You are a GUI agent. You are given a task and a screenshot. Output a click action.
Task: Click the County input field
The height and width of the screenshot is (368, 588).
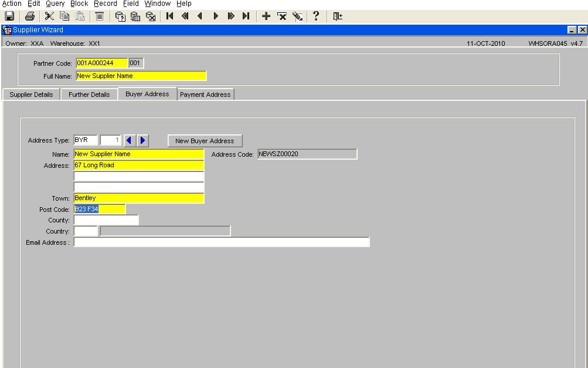pyautogui.click(x=106, y=220)
